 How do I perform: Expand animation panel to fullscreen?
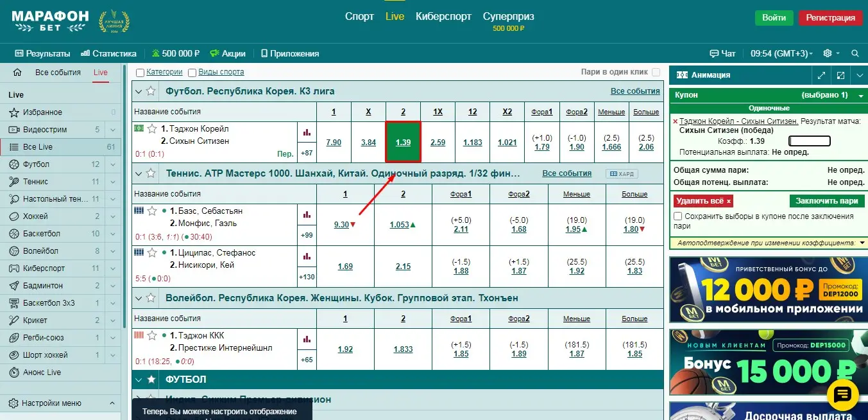coord(840,76)
